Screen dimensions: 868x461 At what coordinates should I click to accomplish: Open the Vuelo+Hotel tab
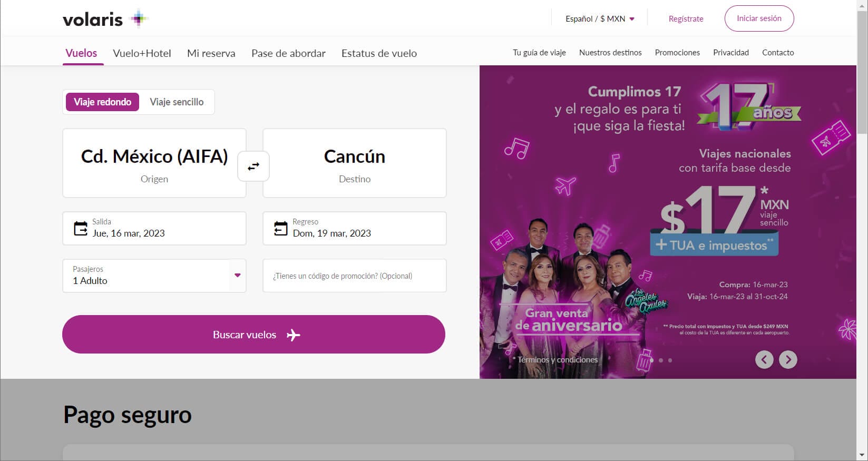[142, 53]
